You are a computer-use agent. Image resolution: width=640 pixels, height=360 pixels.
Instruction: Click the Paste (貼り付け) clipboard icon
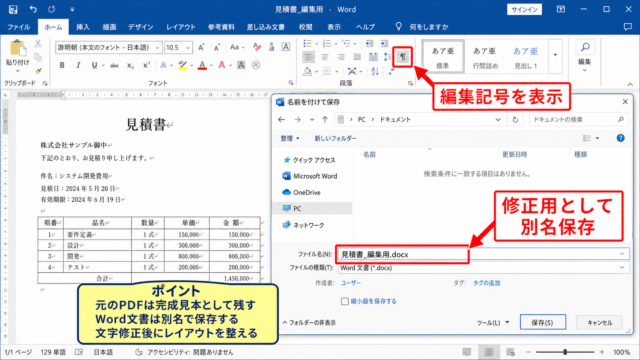[18, 48]
